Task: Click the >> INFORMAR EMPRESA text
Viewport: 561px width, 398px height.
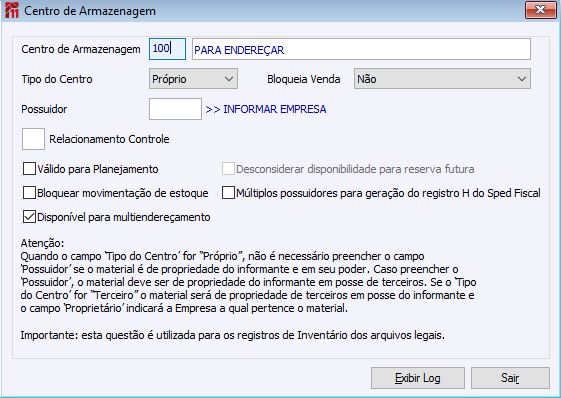Action: click(x=266, y=109)
